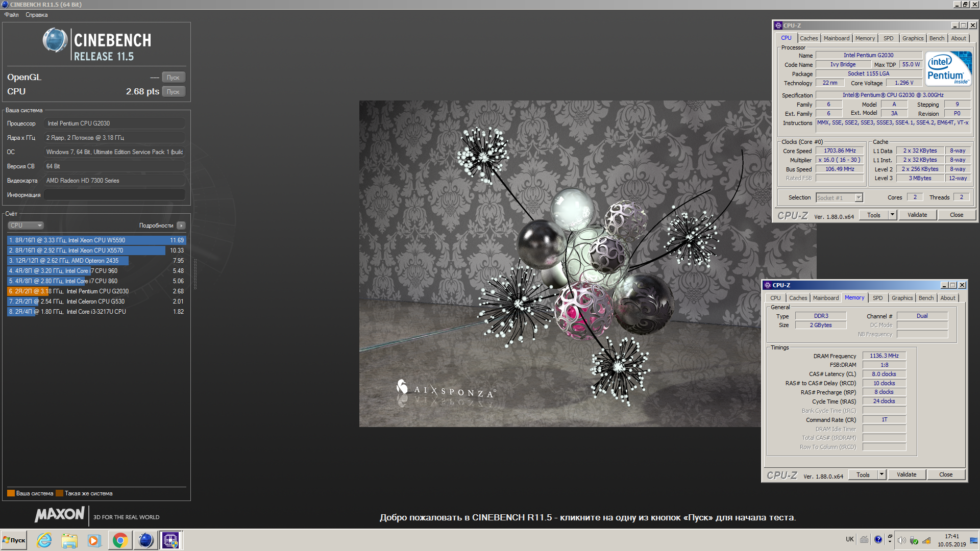Switch to Google Chrome in the taskbar
The height and width of the screenshot is (551, 980).
[x=120, y=540]
